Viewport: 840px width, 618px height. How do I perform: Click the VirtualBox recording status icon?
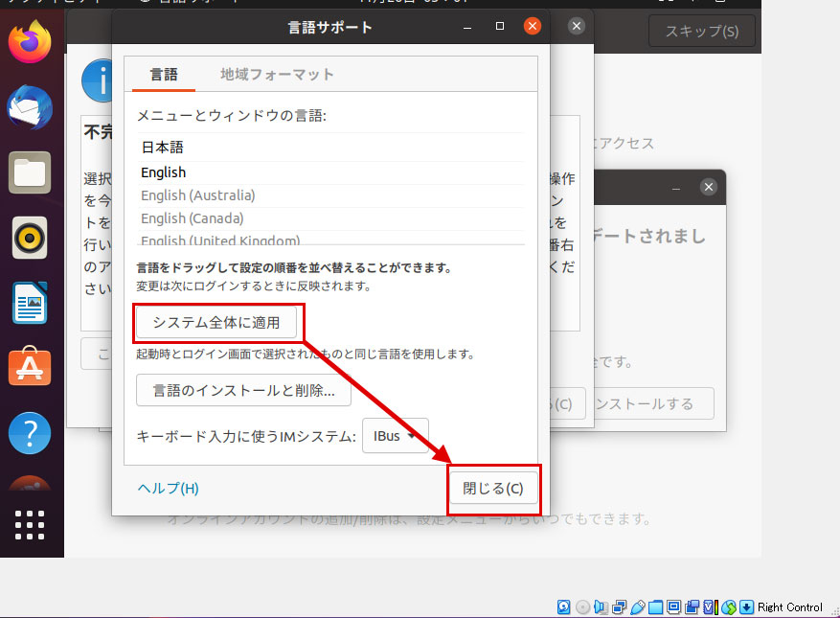point(692,607)
